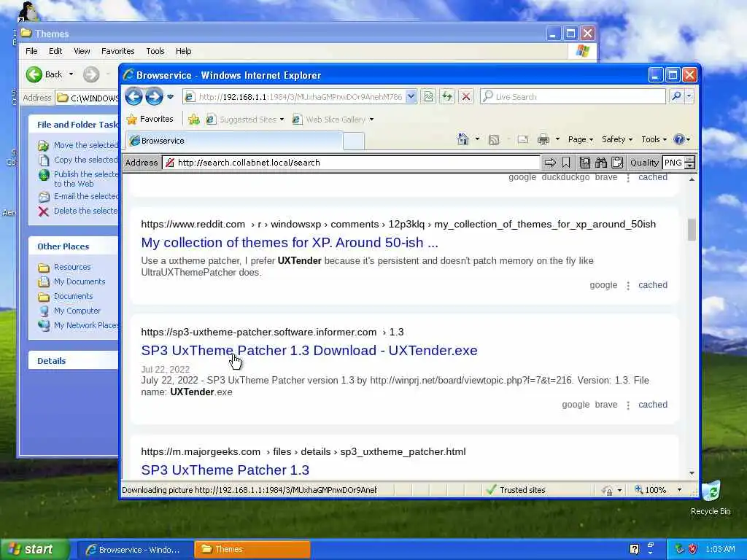Expand the IE address URL history dropdown
The width and height of the screenshot is (747, 560).
411,97
